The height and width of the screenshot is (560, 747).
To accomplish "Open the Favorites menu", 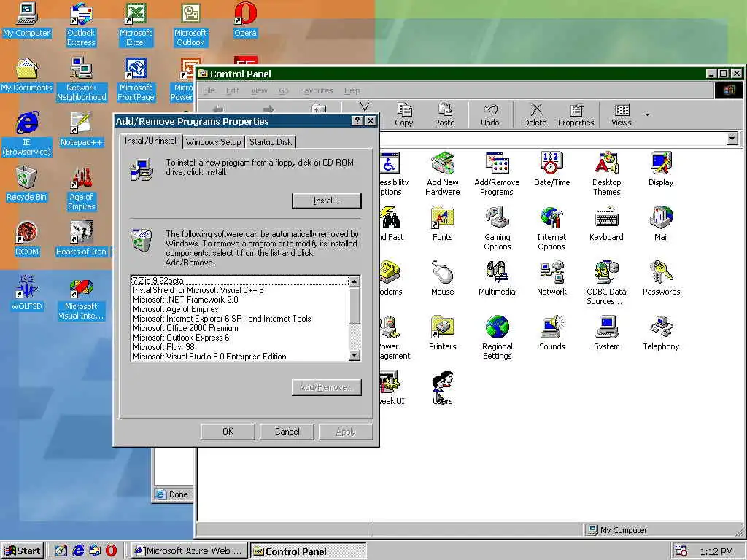I will pyautogui.click(x=316, y=90).
